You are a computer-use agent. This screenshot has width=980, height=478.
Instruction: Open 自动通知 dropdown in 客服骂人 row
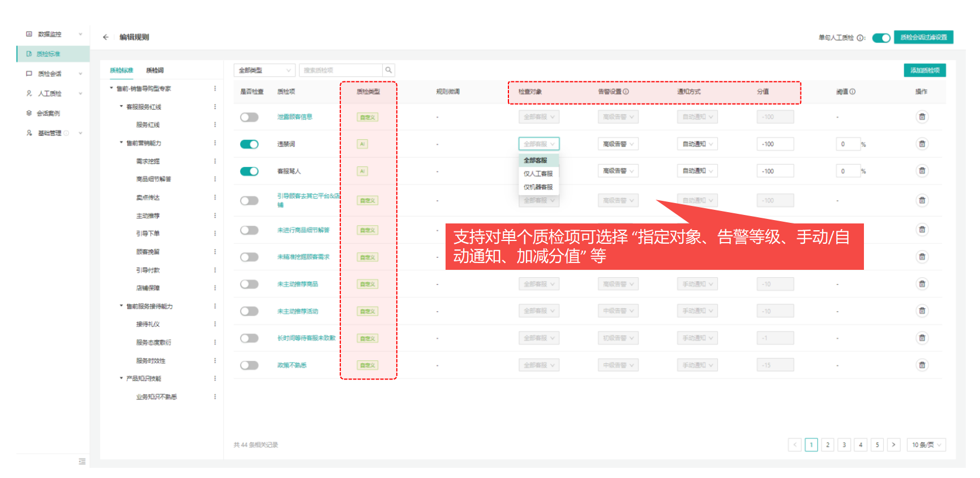[697, 171]
